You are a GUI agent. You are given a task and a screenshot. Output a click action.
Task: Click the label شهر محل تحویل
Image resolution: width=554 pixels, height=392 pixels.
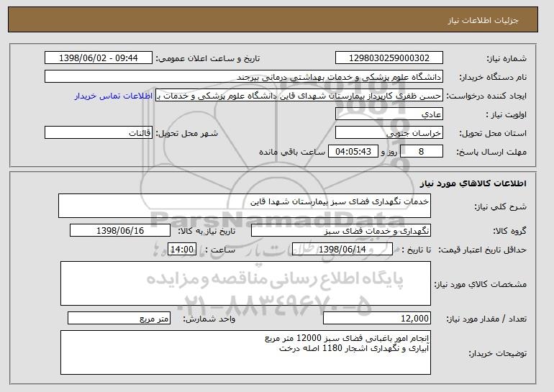[x=187, y=133]
